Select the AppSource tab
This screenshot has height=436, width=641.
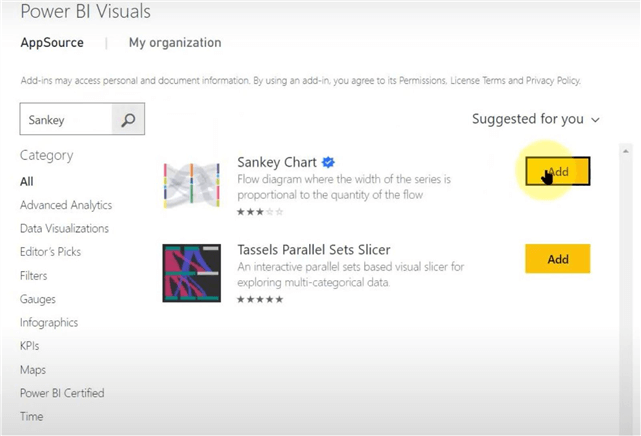52,43
